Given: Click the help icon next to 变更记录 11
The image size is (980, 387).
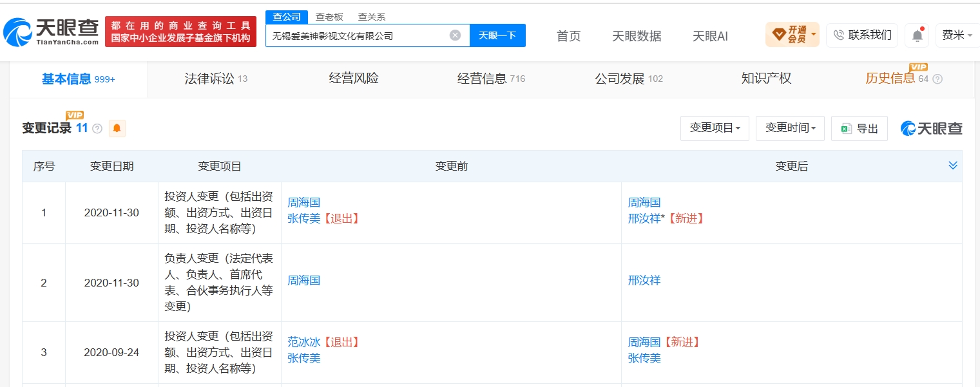Looking at the screenshot, I should (x=97, y=129).
